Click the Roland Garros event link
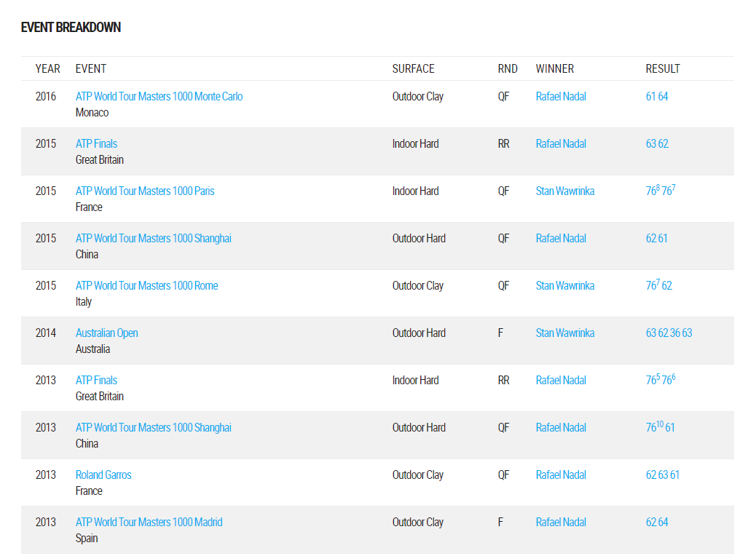 pyautogui.click(x=103, y=475)
